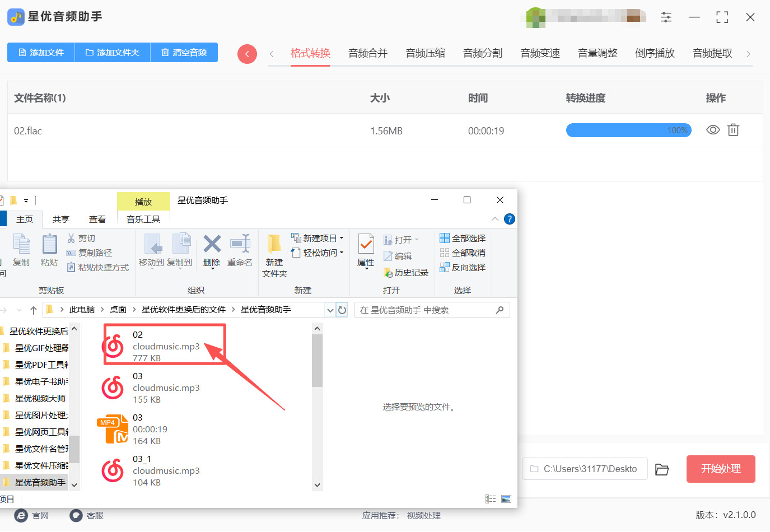Choose 粘贴快捷方式 paste shortcut

pyautogui.click(x=98, y=267)
